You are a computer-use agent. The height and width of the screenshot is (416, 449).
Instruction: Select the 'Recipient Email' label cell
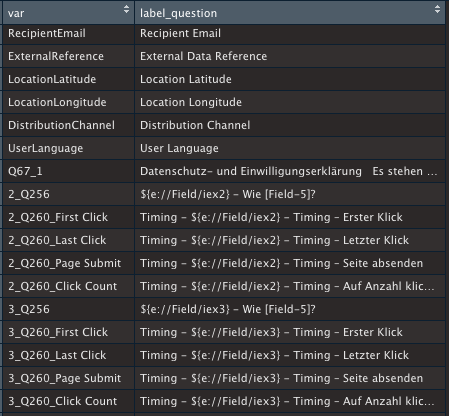[290, 33]
